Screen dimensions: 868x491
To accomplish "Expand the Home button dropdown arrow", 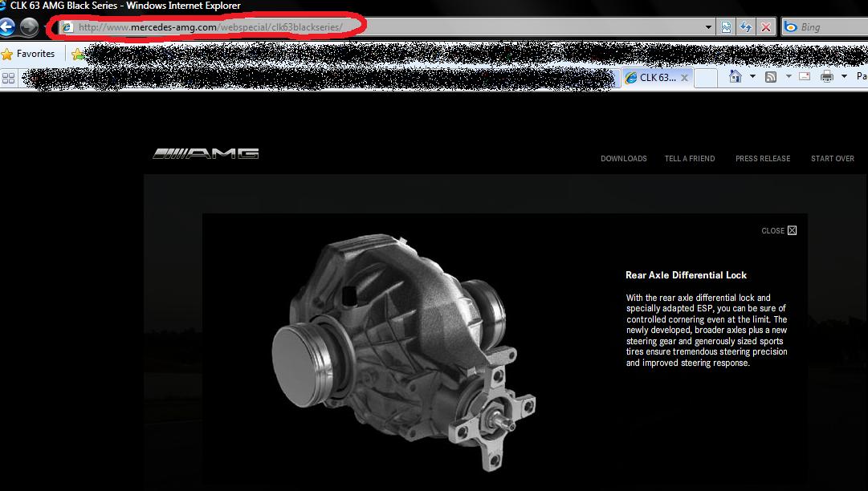I will coord(752,76).
